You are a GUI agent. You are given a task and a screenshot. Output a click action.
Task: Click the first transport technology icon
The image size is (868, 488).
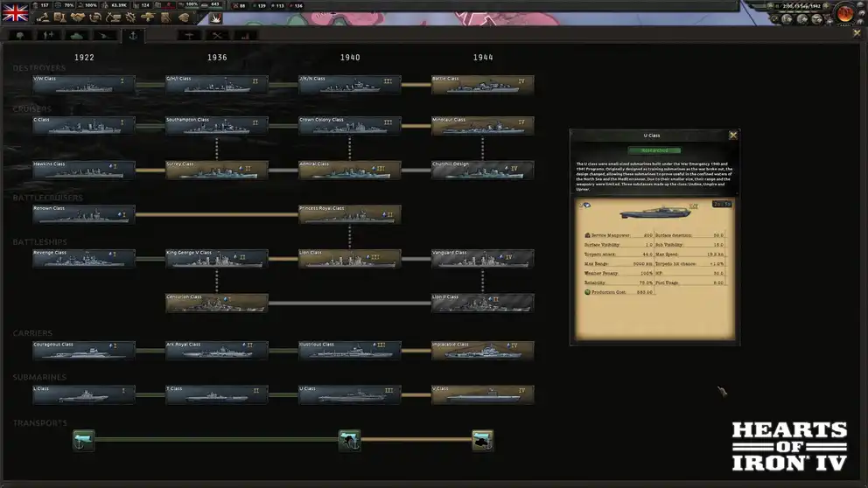click(x=83, y=440)
